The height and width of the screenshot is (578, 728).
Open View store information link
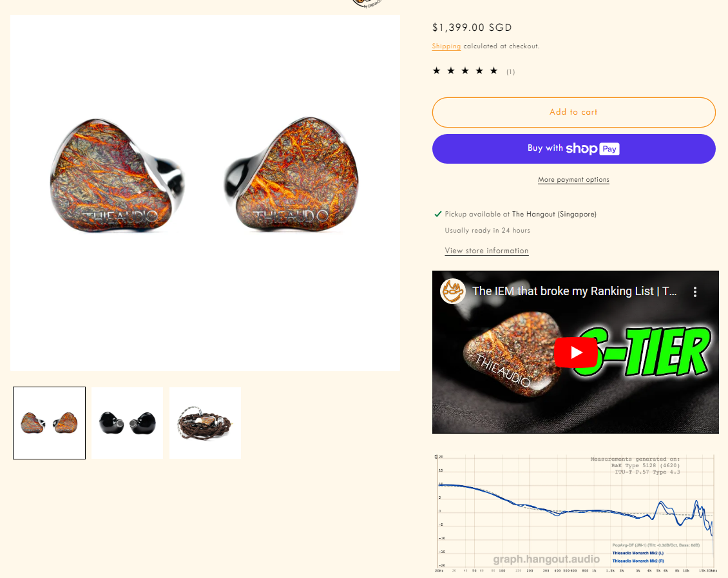[486, 251]
